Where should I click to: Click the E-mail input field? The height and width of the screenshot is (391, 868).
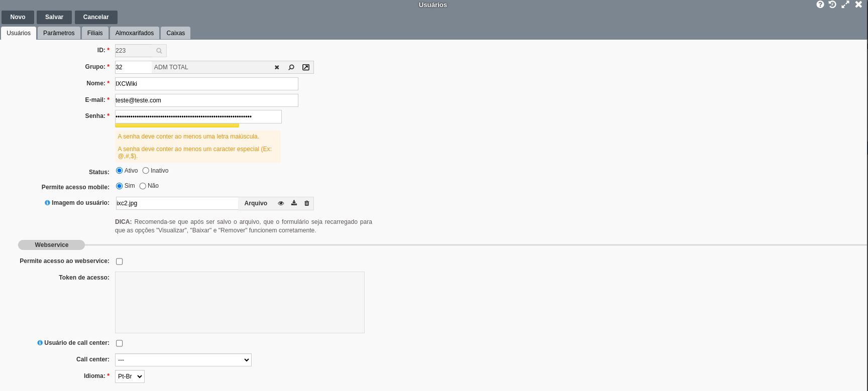point(206,100)
